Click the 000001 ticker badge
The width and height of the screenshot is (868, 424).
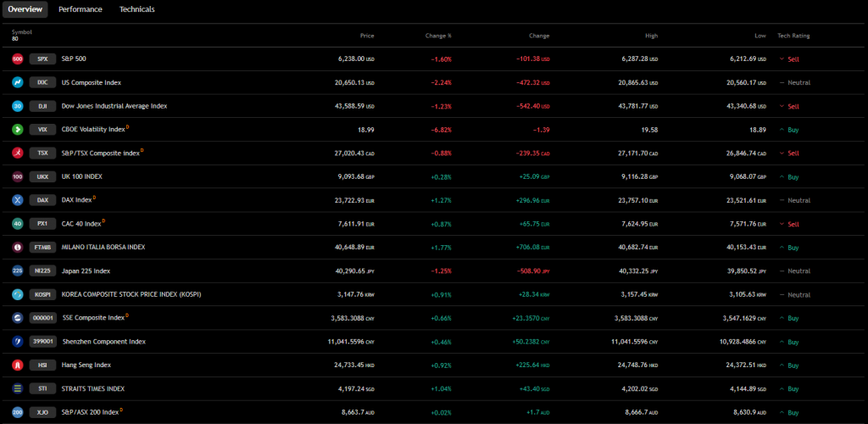(x=42, y=318)
